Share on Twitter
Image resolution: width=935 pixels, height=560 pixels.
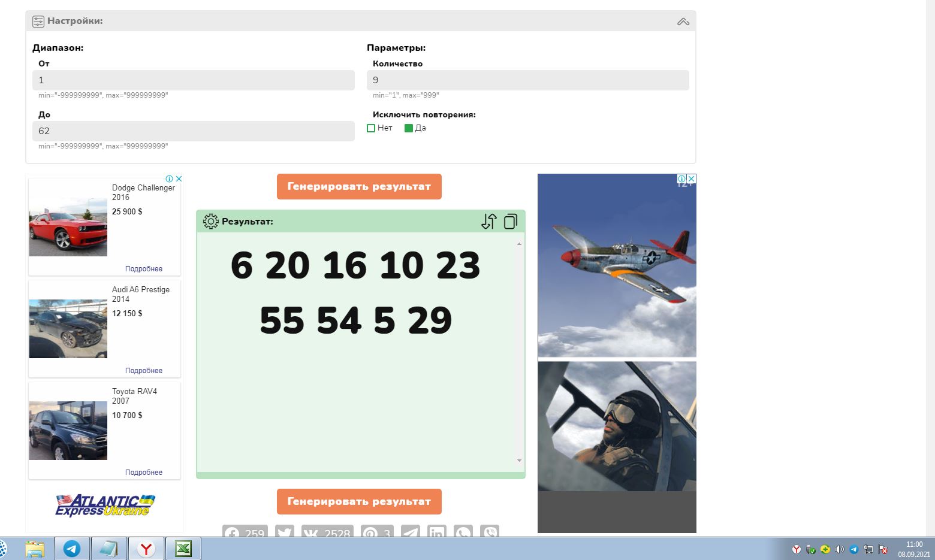click(x=284, y=532)
